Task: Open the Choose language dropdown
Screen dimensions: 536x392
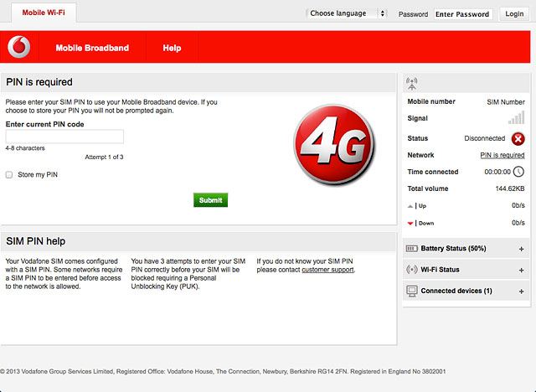Action: tap(346, 13)
